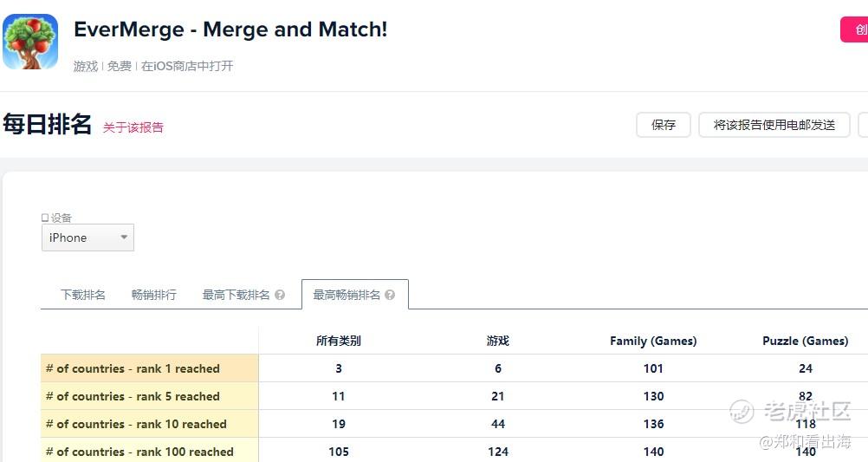Viewport: 868px width, 462px height.
Task: Select the "rank 1 reached" row label
Action: tap(133, 368)
